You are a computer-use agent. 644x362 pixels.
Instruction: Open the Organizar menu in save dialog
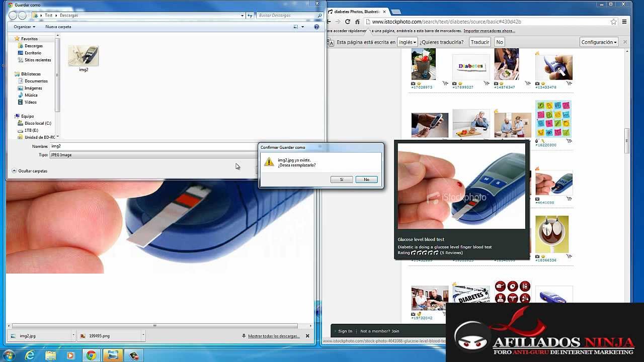tap(24, 27)
